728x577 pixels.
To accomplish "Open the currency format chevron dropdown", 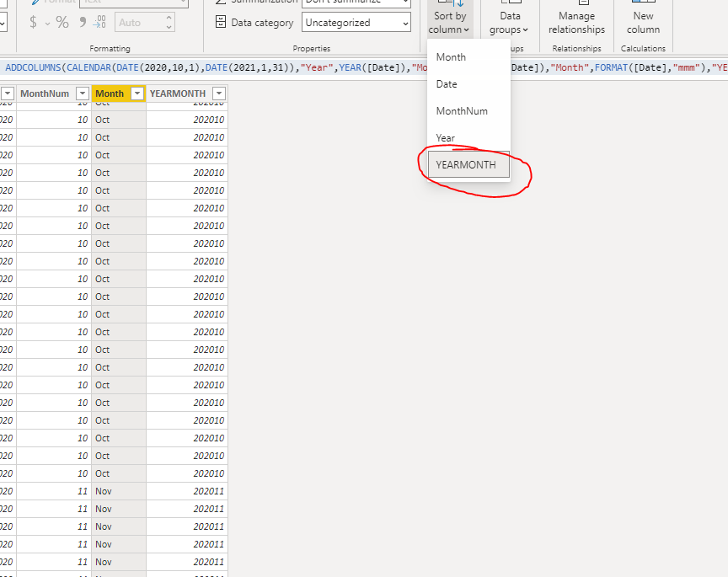I will (x=47, y=24).
